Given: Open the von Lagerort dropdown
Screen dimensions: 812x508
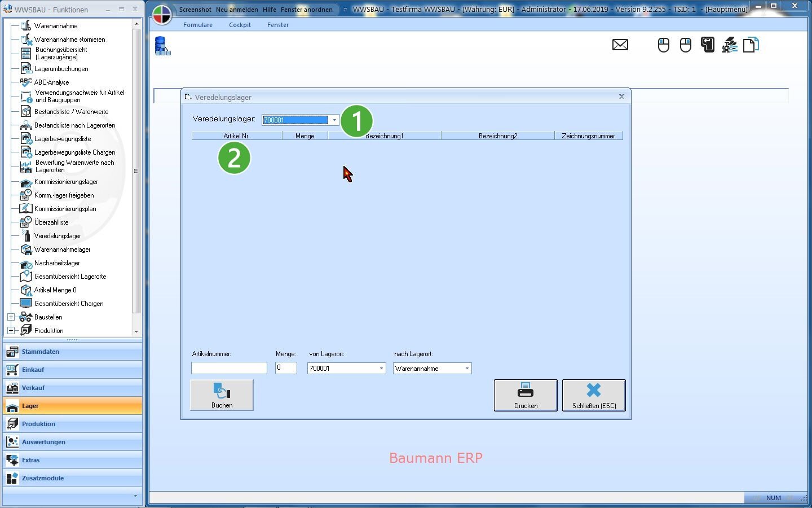Looking at the screenshot, I should click(381, 369).
